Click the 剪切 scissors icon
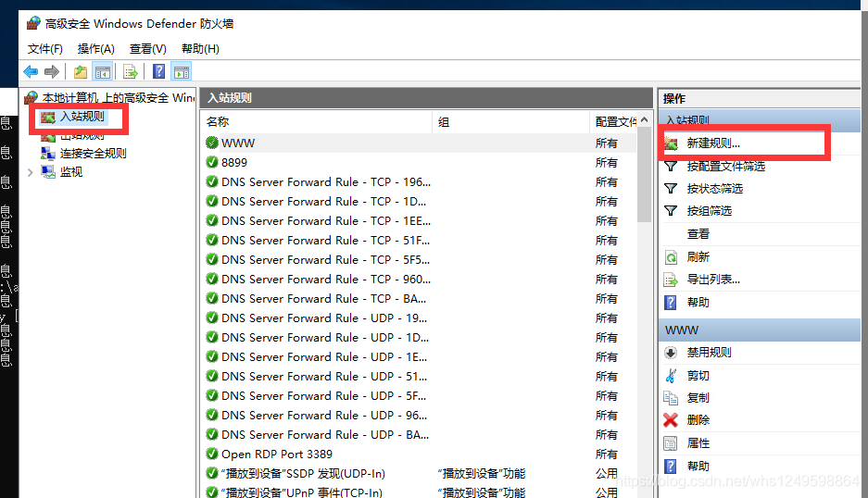This screenshot has width=868, height=498. pyautogui.click(x=671, y=376)
